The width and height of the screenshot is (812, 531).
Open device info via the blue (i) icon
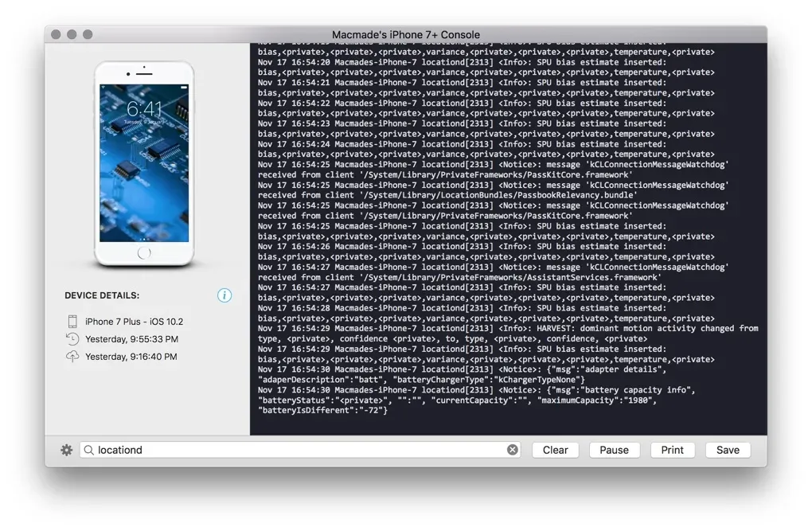[x=224, y=295]
